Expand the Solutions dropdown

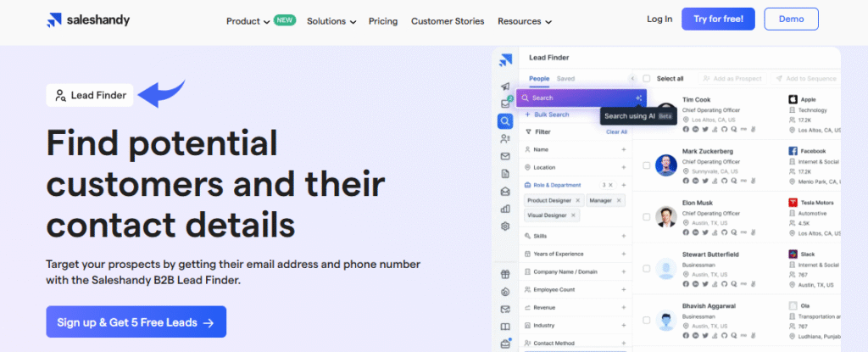coord(331,21)
